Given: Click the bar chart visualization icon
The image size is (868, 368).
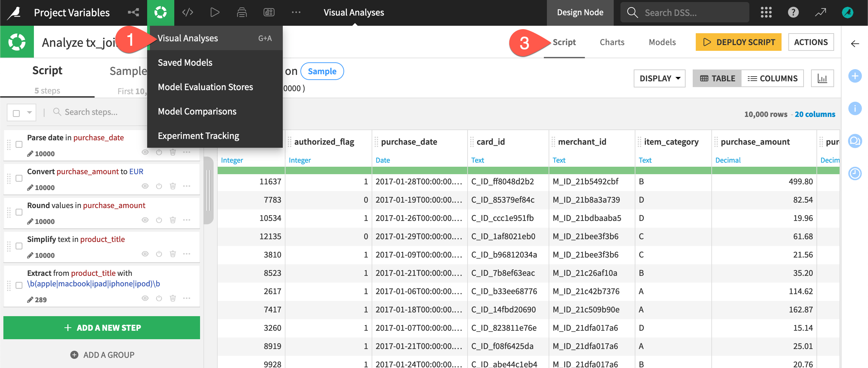Looking at the screenshot, I should click(822, 78).
